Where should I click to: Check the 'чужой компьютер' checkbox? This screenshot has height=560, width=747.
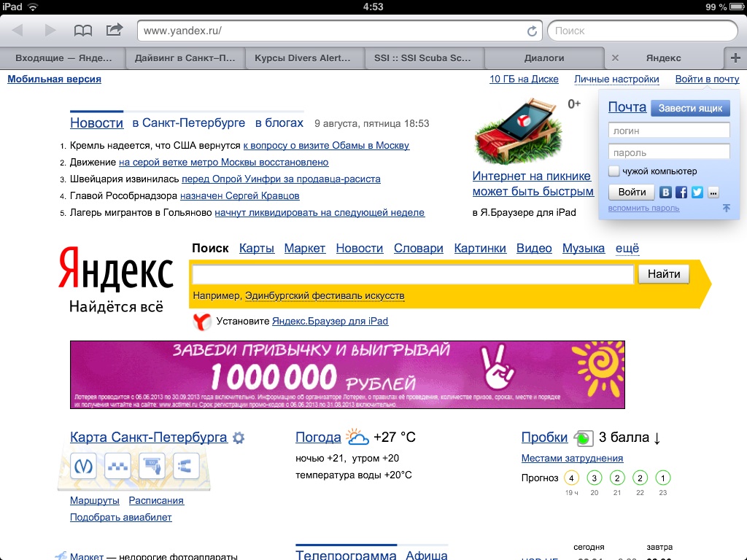pos(614,171)
